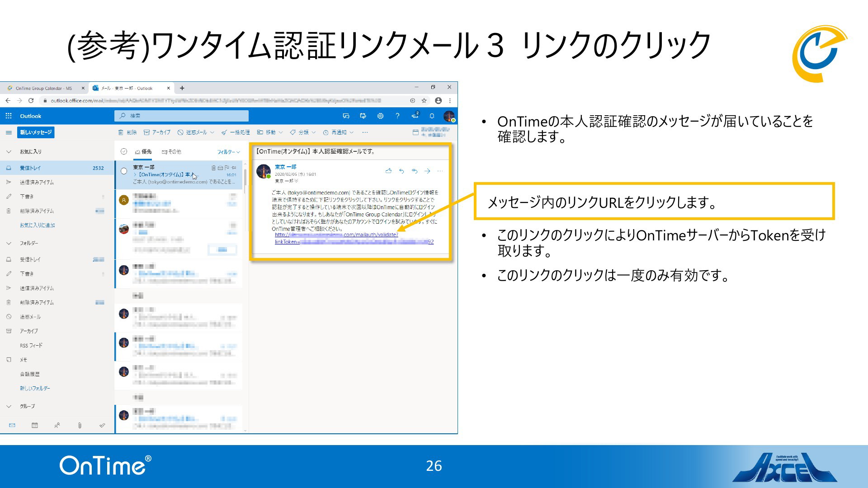Mark OnTime mail as unread via envelope icon
This screenshot has height=488, width=868.
pyautogui.click(x=220, y=168)
